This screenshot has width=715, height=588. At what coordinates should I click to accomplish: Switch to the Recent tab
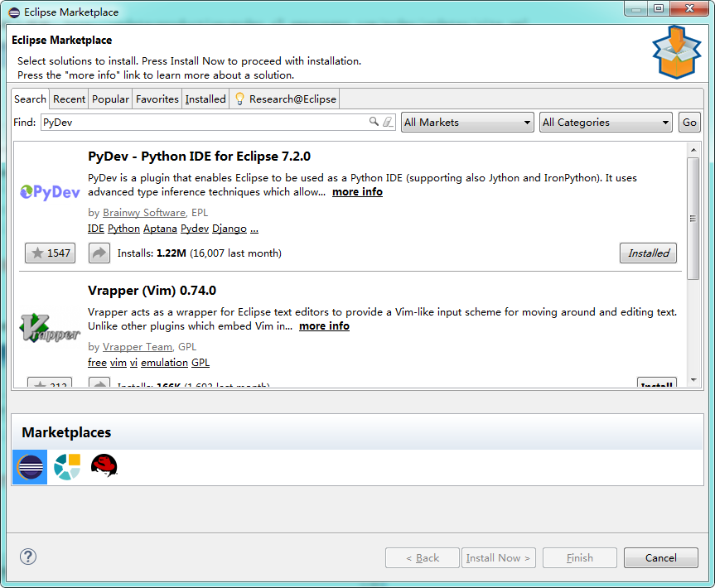click(69, 99)
